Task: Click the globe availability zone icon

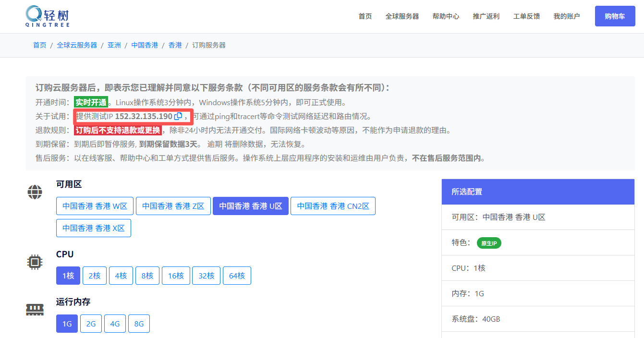Action: (x=35, y=192)
